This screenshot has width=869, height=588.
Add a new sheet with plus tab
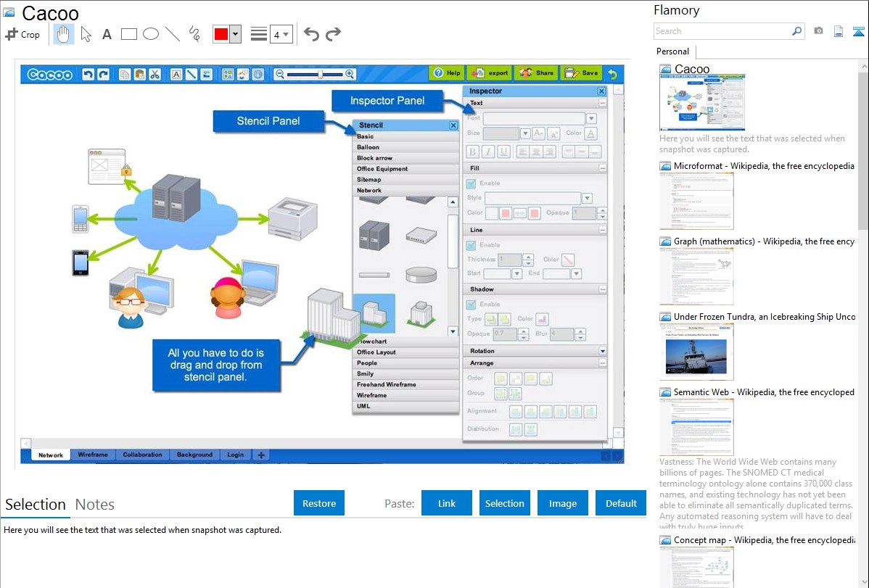click(x=261, y=455)
